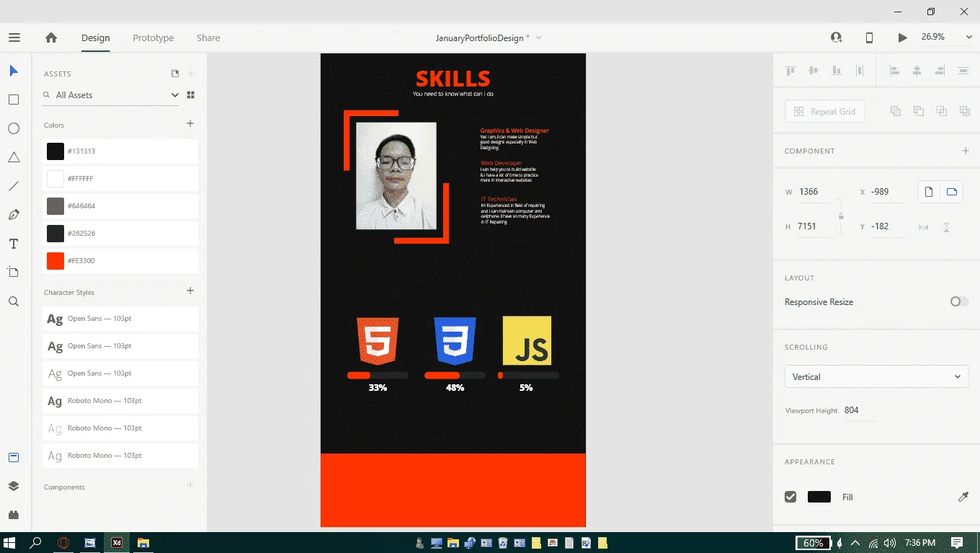The image size is (980, 553).
Task: Switch to the Design tab
Action: click(95, 37)
